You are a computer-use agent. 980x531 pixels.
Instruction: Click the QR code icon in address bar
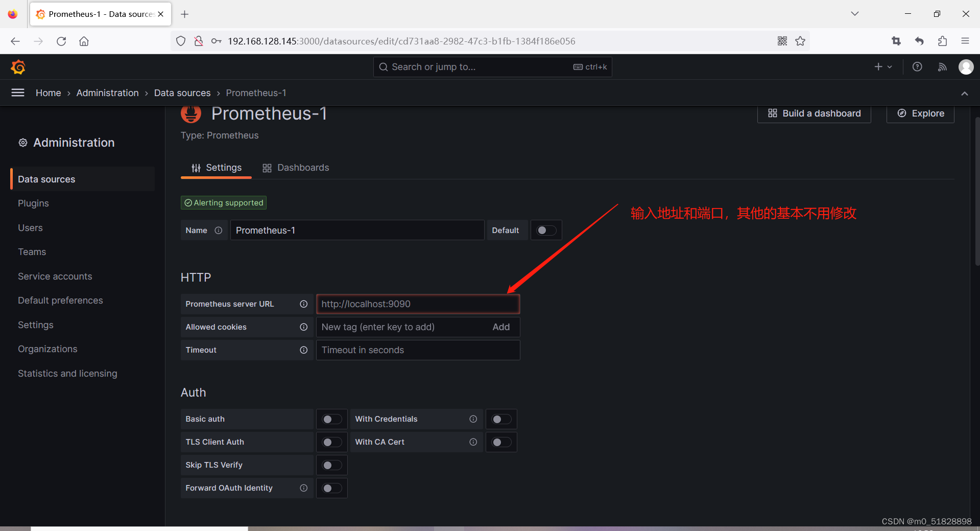pos(782,41)
